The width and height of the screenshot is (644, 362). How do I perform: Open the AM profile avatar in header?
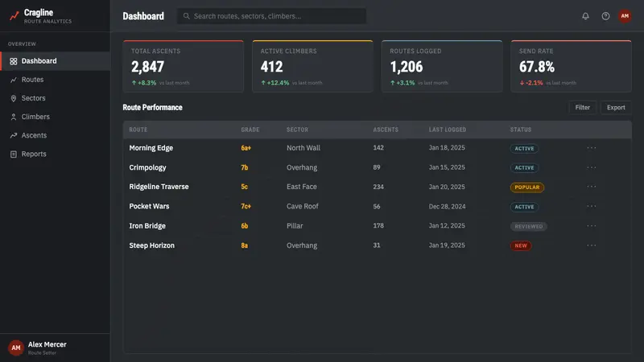(625, 16)
